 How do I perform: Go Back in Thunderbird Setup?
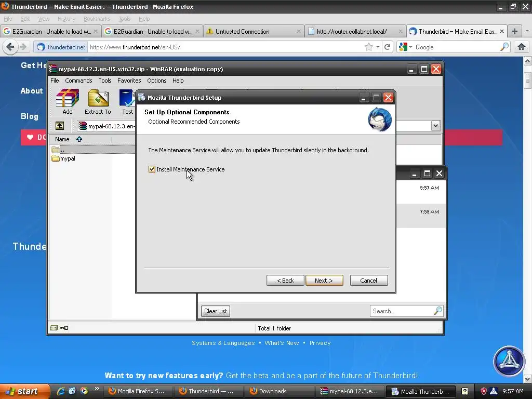[x=285, y=280]
